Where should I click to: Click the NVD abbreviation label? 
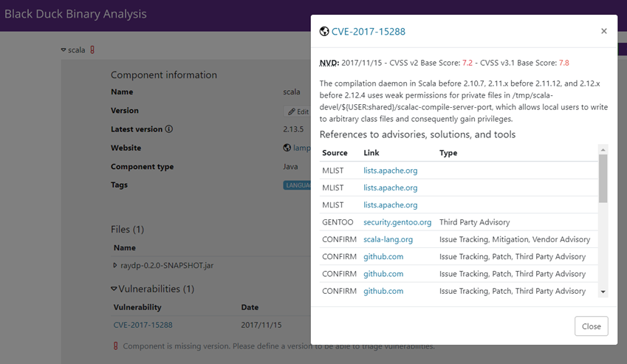(x=329, y=63)
